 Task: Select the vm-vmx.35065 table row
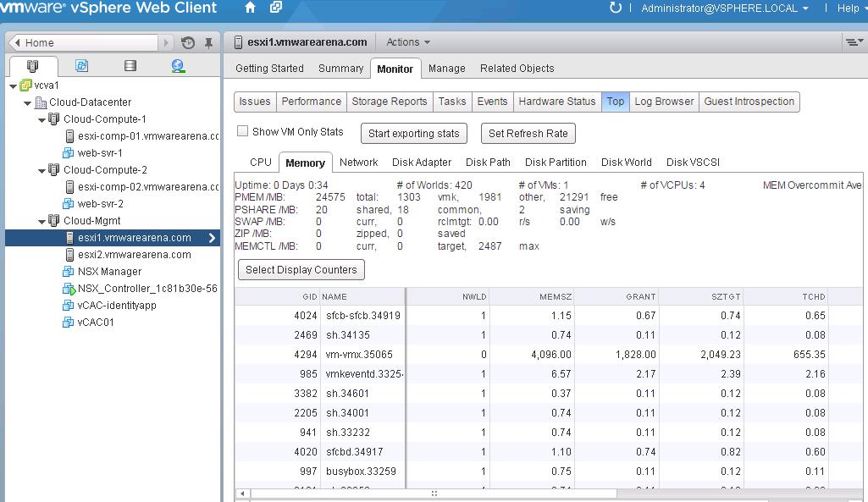(x=550, y=354)
